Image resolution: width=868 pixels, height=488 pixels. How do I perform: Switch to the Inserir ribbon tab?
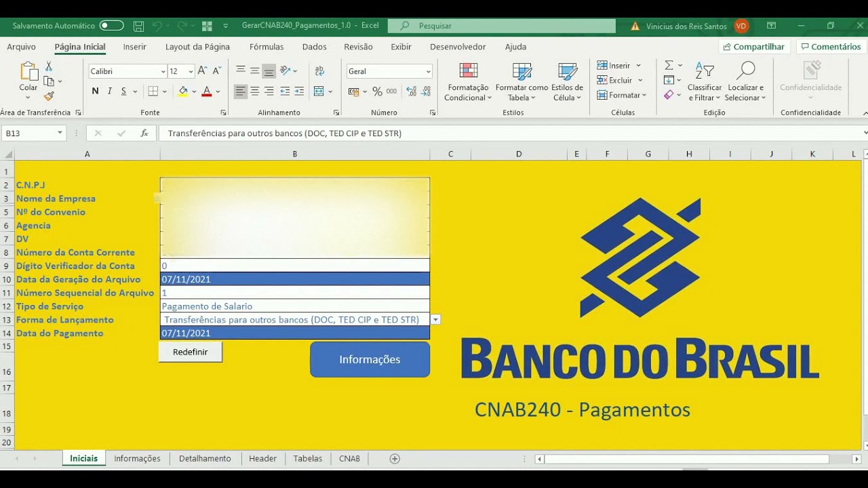pos(134,47)
